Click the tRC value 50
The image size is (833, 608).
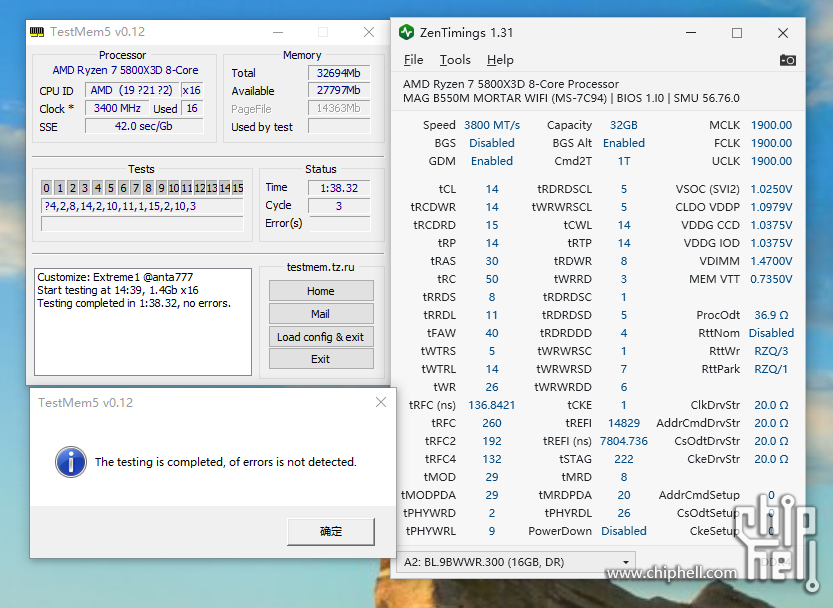click(x=492, y=279)
